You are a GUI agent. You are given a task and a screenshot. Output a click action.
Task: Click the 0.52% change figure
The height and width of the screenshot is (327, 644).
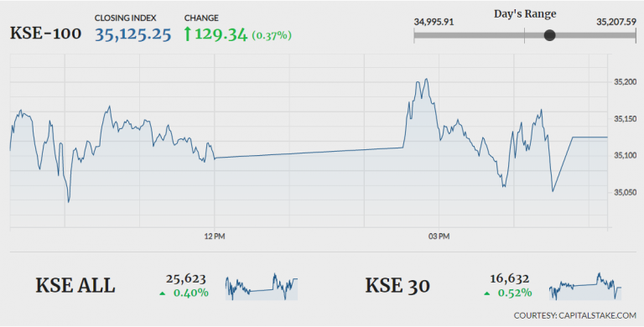(515, 293)
